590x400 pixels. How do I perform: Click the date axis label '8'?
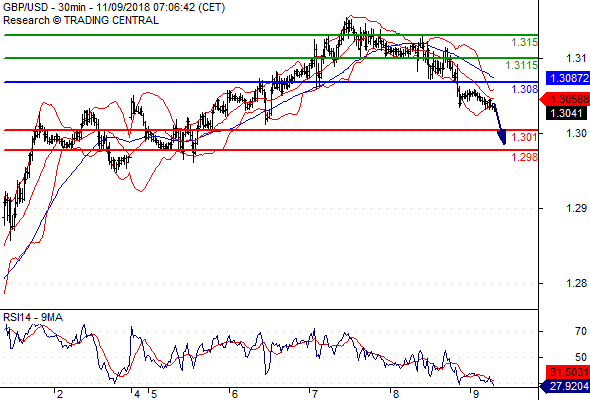395,394
